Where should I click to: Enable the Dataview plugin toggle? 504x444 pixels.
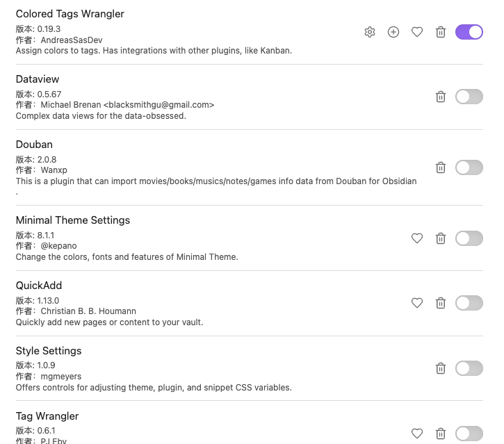469,97
